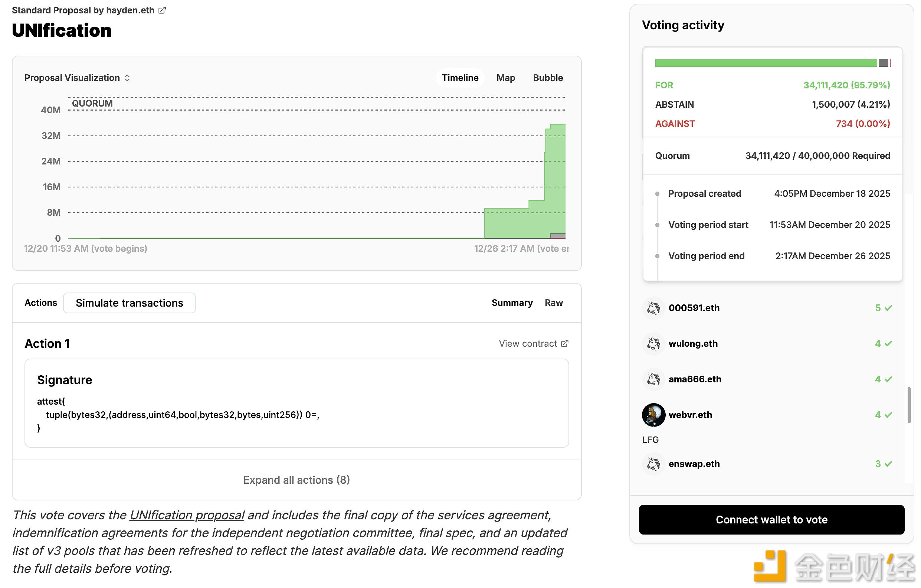This screenshot has width=921, height=588.
Task: Expand all actions (8)
Action: [x=296, y=480]
